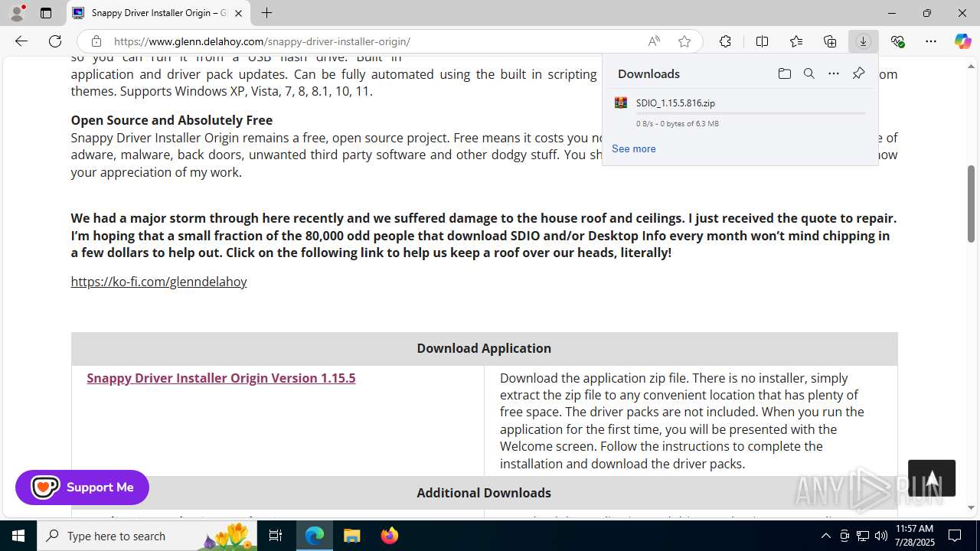
Task: Select the 'Open Source and Absolutely Free' heading
Action: (171, 120)
